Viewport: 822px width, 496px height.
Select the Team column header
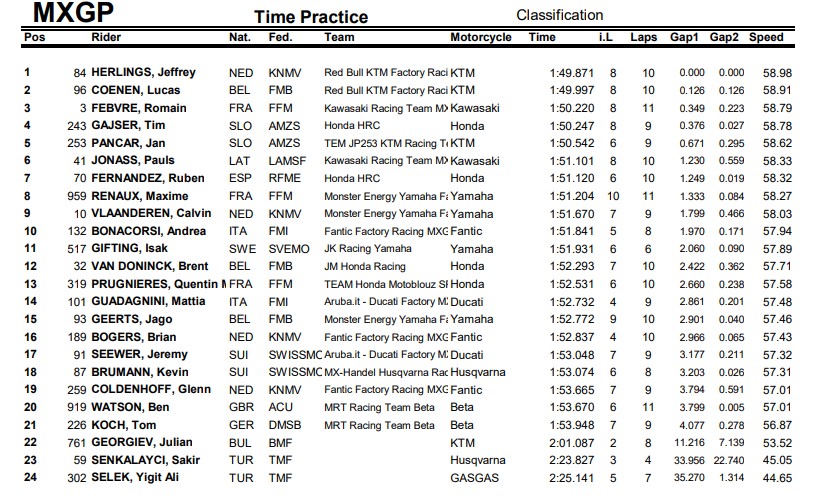pyautogui.click(x=339, y=37)
